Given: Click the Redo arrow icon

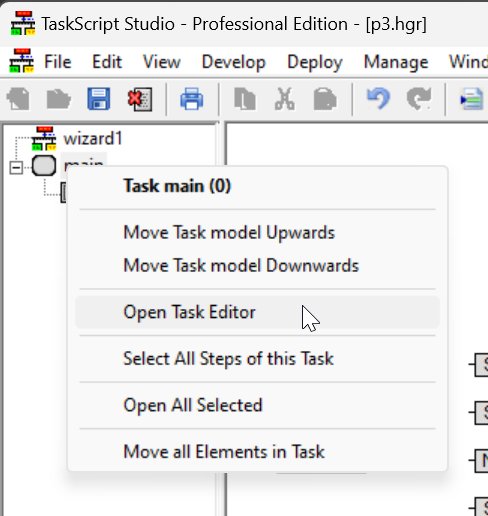Looking at the screenshot, I should coord(419,99).
